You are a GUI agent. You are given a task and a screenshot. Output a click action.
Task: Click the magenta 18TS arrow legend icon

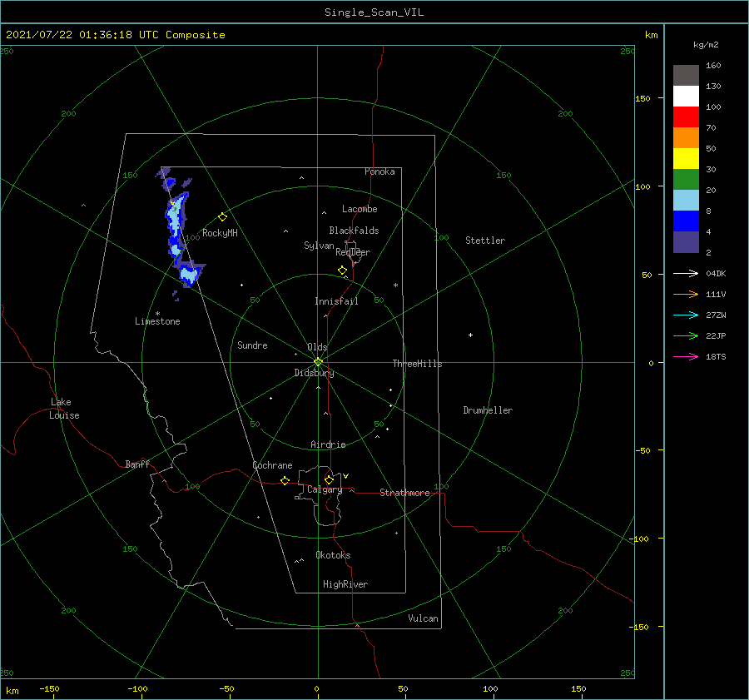coord(686,356)
